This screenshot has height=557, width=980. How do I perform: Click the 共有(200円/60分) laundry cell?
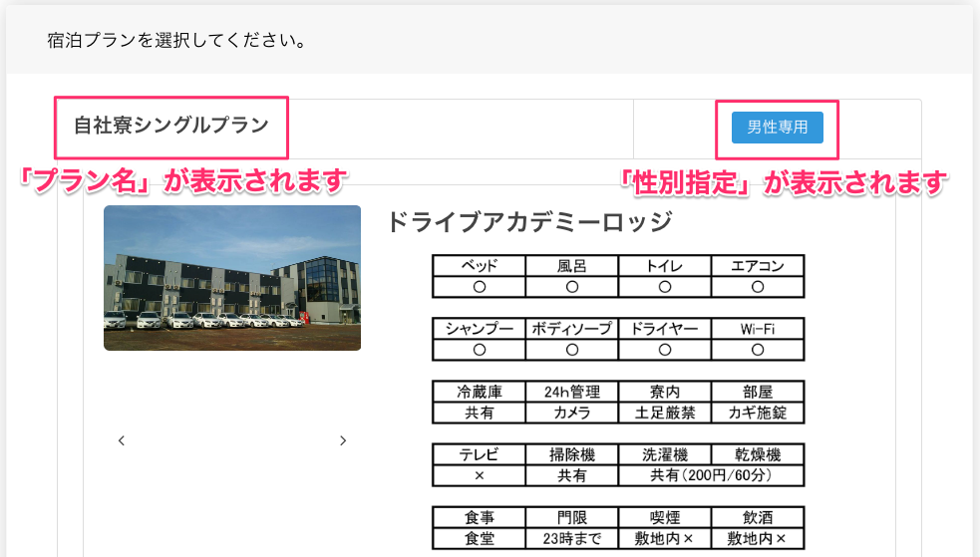click(710, 476)
